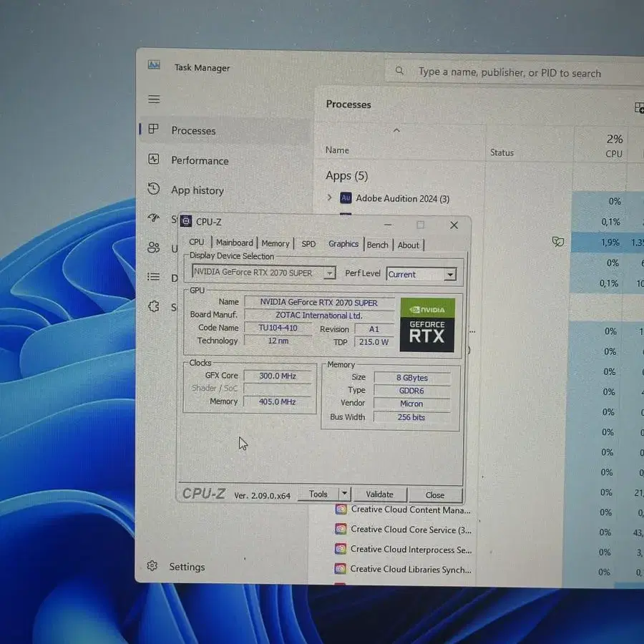Click the 8 GBytes memory size value
Screen dimensions: 644x644
412,377
